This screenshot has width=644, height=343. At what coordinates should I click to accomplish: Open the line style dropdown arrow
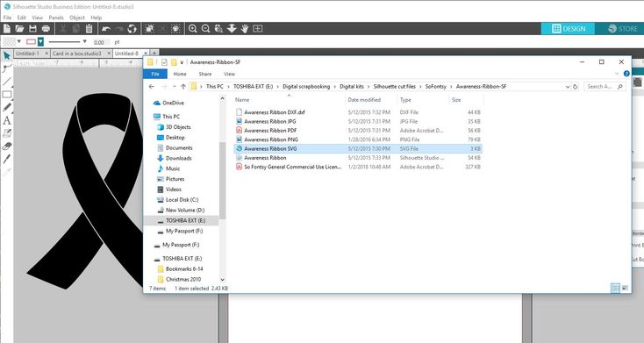click(84, 41)
